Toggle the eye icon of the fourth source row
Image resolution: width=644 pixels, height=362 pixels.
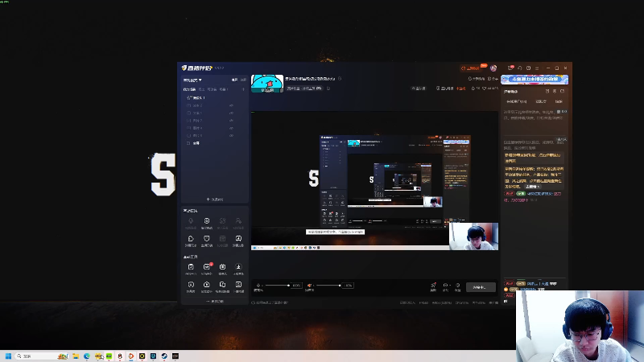click(x=231, y=121)
